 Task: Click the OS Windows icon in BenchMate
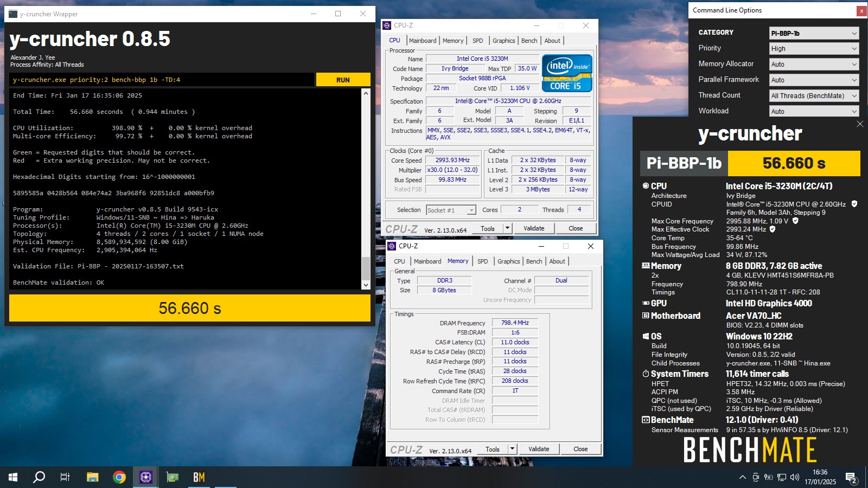[x=646, y=336]
